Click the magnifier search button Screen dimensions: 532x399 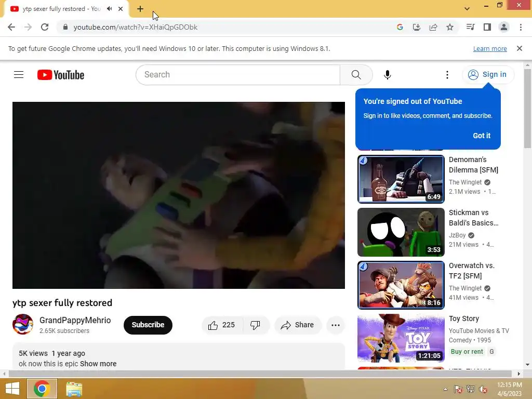pyautogui.click(x=356, y=75)
